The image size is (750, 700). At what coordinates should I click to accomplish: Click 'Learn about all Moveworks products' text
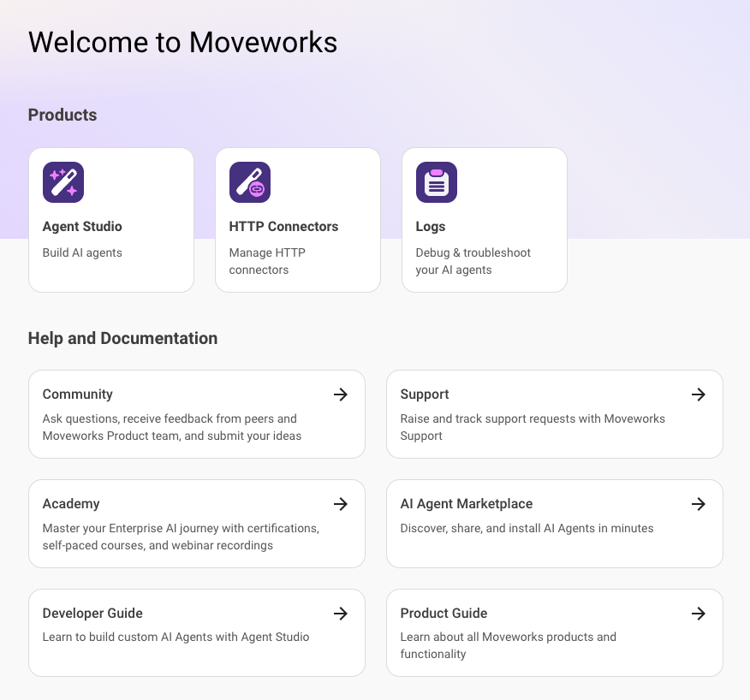click(x=508, y=645)
